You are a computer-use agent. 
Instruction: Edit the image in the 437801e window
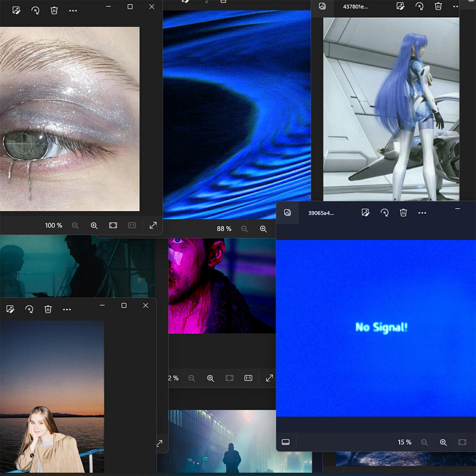(401, 6)
